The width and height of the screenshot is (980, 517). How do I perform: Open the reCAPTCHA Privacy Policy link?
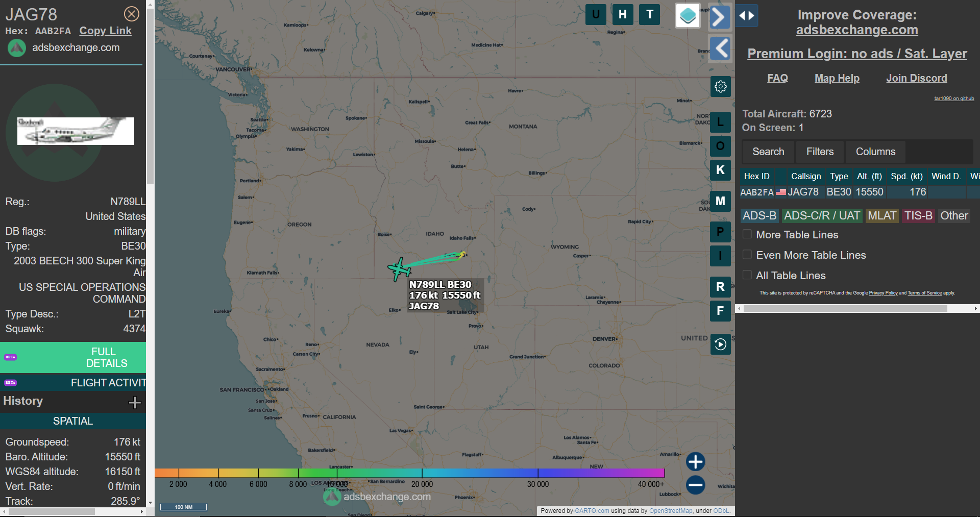pyautogui.click(x=883, y=293)
